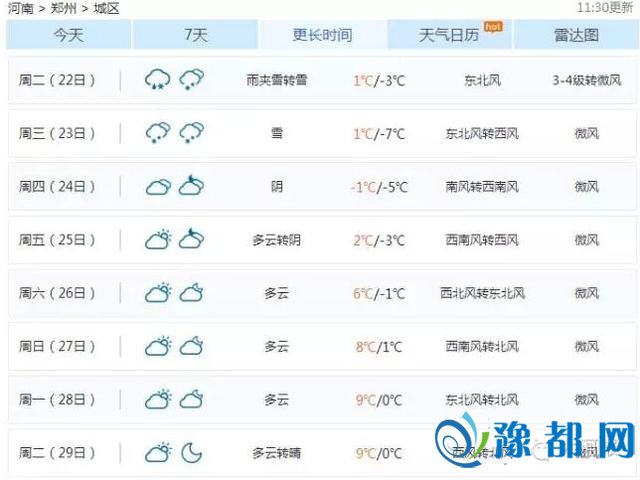This screenshot has width=640, height=480.
Task: Switch to the 今天 tab
Action: point(68,35)
